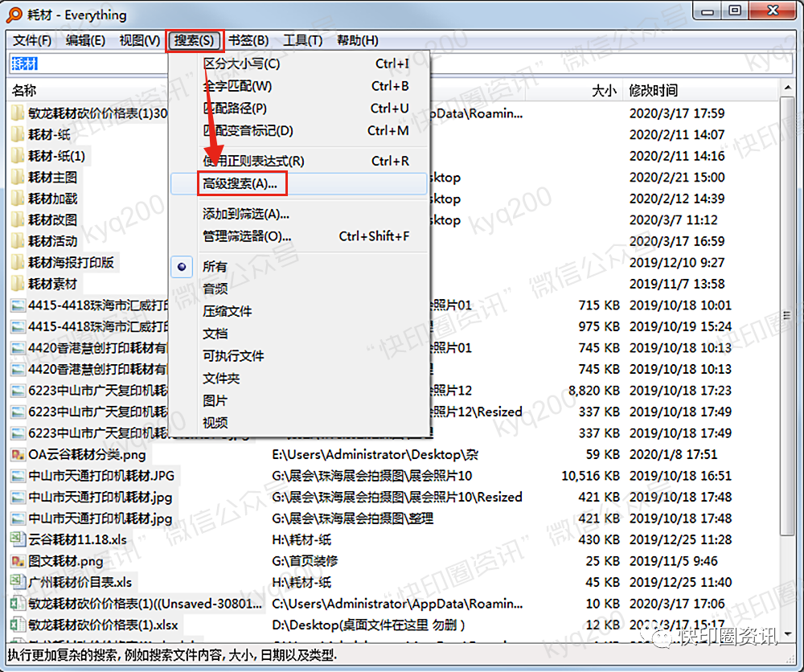
Task: Select the 文档 filter
Action: 299,334
